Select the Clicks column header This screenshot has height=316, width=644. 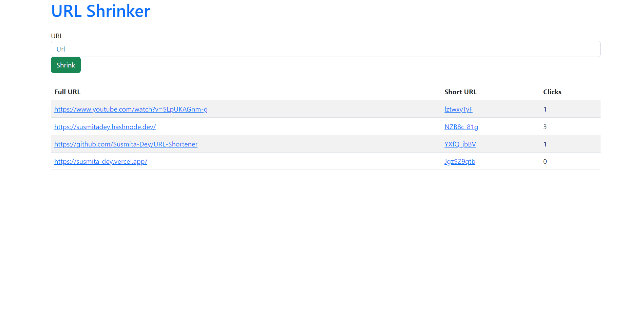click(x=552, y=92)
